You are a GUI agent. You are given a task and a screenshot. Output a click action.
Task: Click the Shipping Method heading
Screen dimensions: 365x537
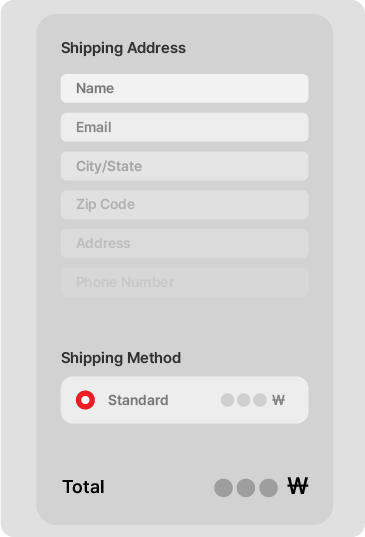coord(121,358)
